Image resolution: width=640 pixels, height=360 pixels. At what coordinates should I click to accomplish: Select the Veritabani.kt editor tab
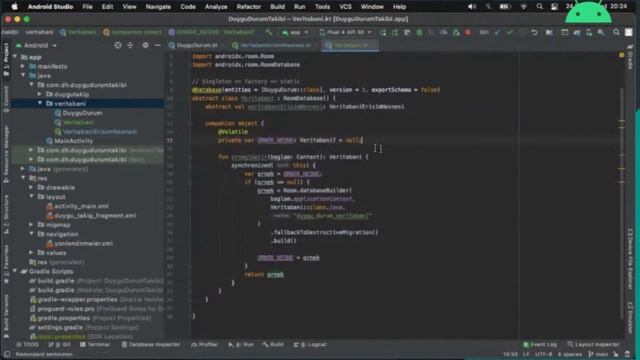[350, 45]
